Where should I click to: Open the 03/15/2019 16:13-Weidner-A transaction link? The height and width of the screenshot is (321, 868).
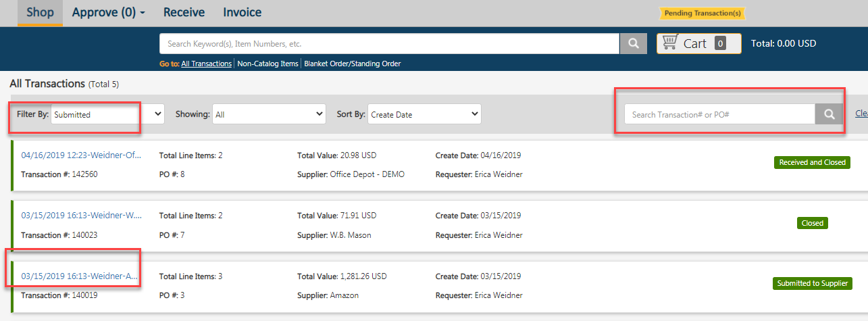(x=80, y=276)
